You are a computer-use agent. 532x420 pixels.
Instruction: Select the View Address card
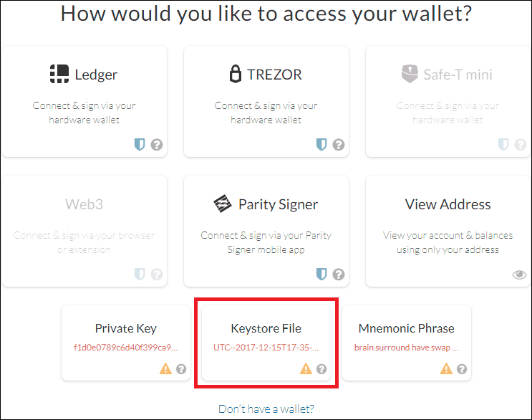tap(448, 231)
